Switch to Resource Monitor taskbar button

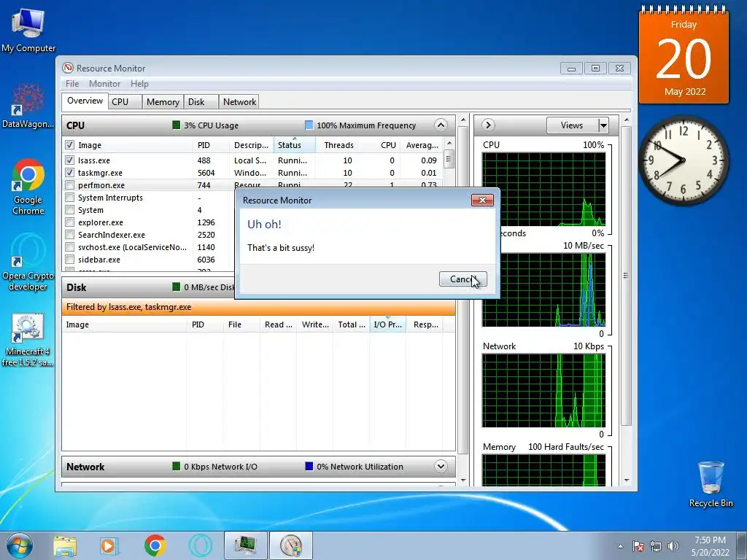291,545
